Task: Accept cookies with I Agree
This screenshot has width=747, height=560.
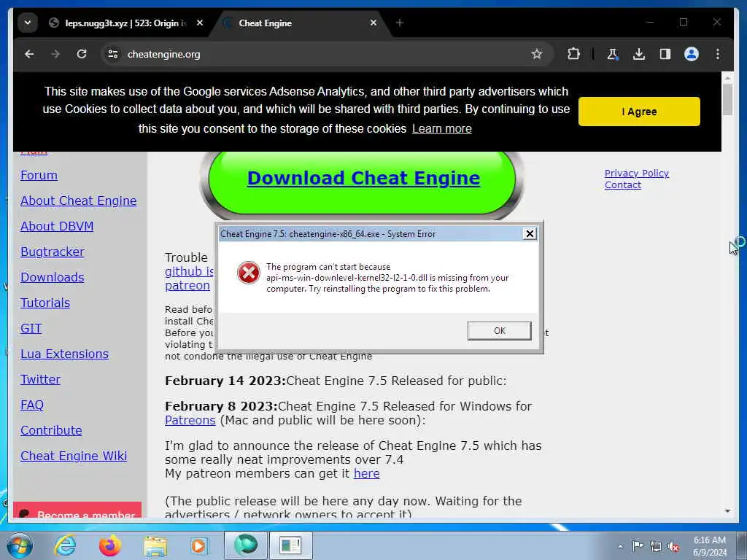Action: 639,112
